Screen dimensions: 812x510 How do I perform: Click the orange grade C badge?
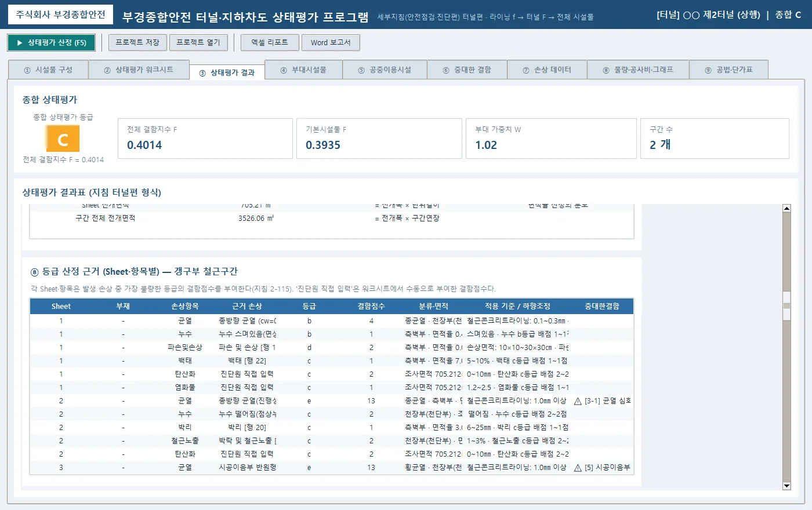coord(63,139)
